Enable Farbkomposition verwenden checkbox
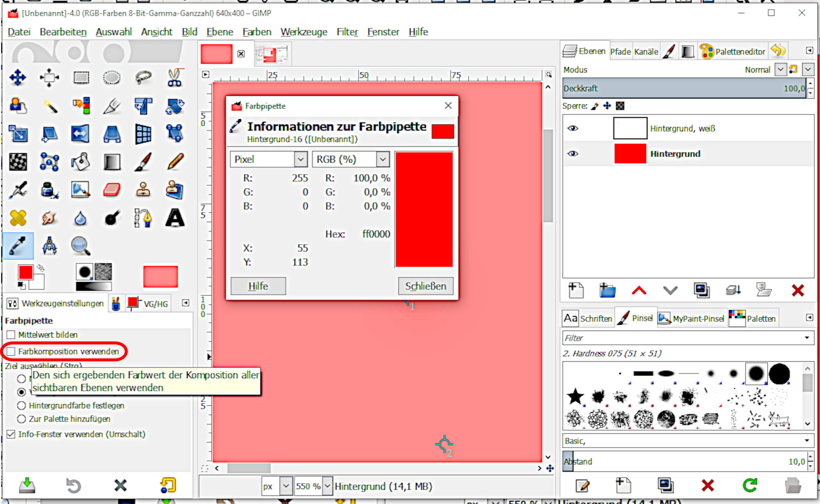This screenshot has height=504, width=820. (11, 352)
